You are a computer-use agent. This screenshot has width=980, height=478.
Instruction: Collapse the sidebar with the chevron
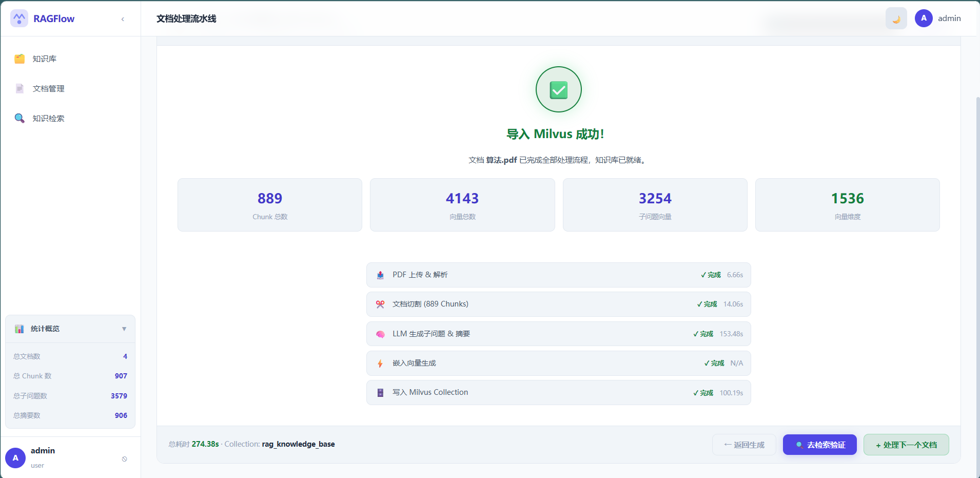tap(123, 19)
